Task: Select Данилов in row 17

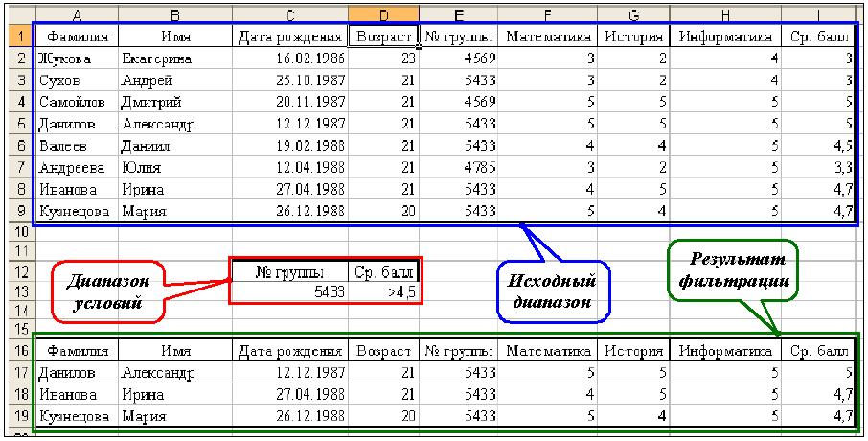Action: click(77, 372)
